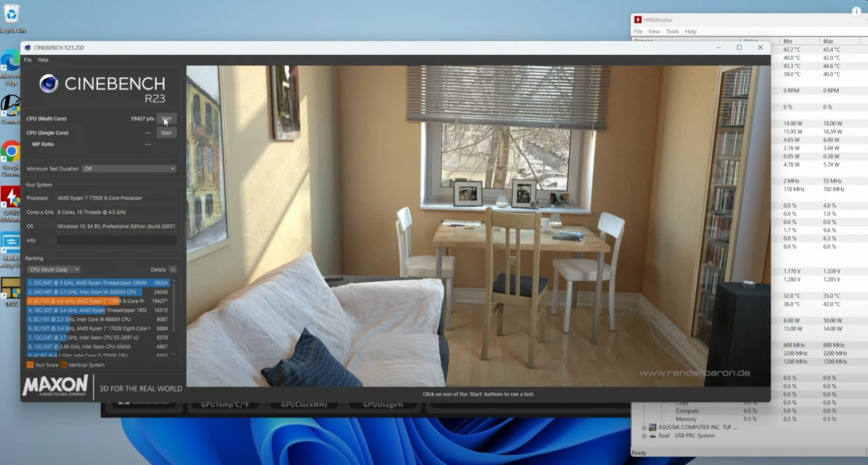This screenshot has width=868, height=465.
Task: Select the Xeon E5-2697 v2 ranking row
Action: point(98,337)
